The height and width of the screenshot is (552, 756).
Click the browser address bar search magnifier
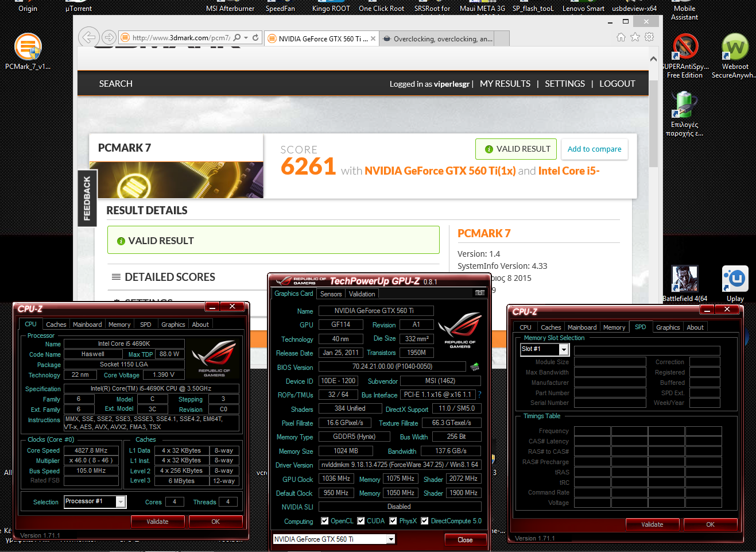[237, 38]
